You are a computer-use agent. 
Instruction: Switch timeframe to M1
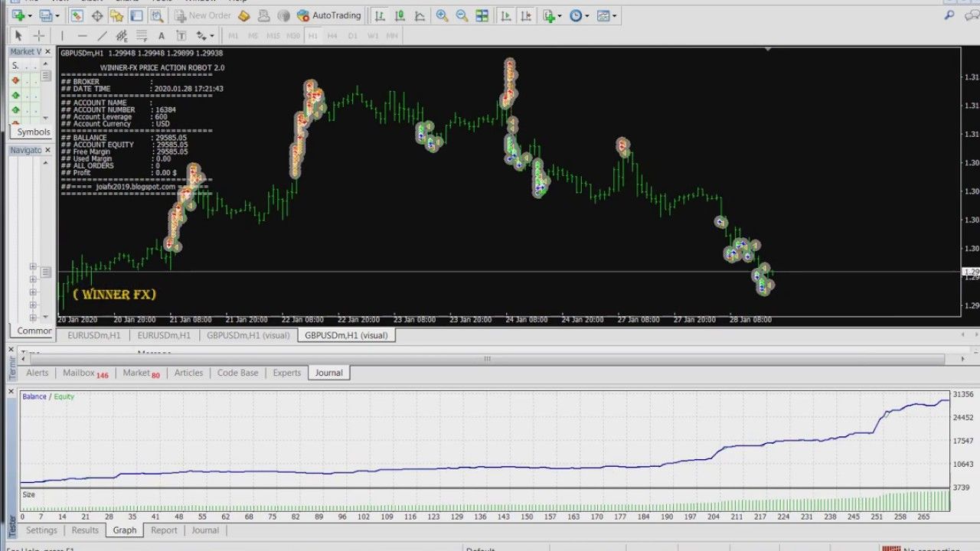click(x=233, y=36)
